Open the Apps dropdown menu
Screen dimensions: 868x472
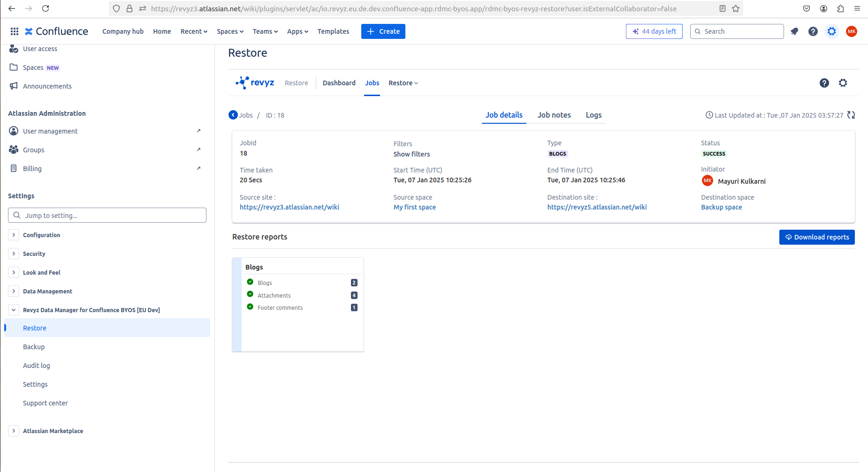[297, 31]
